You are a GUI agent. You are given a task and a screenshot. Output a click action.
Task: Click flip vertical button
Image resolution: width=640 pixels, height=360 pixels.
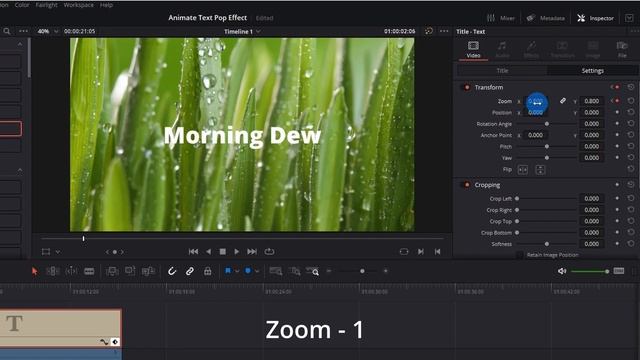point(540,170)
